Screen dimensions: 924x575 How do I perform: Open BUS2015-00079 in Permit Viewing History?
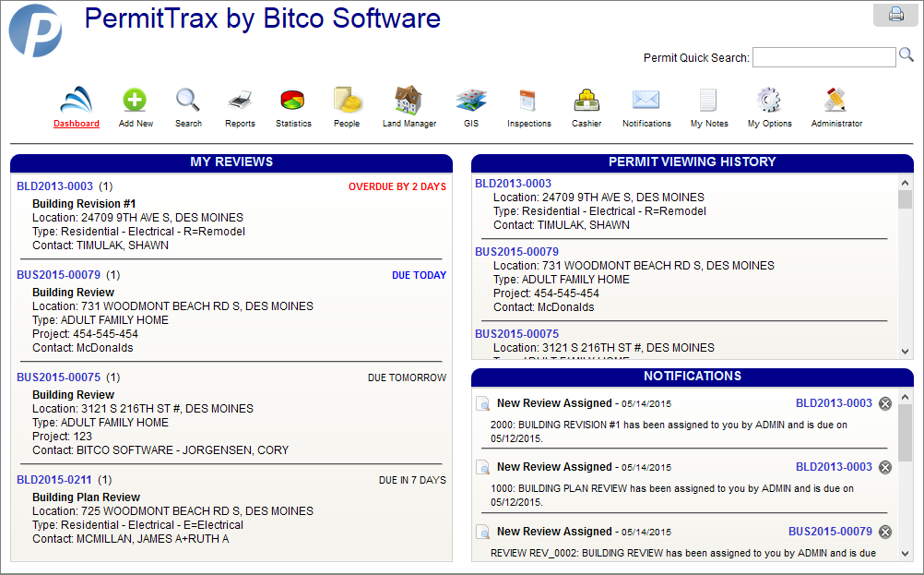click(516, 252)
